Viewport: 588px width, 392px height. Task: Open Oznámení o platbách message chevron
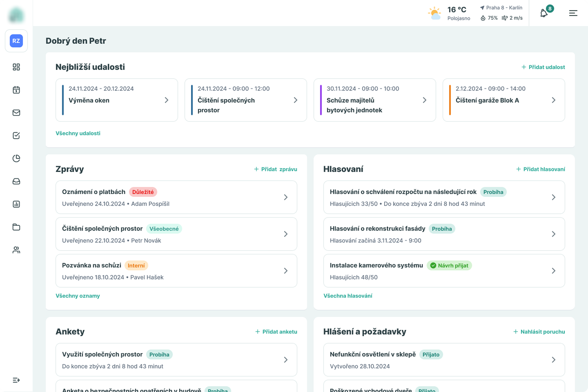(x=286, y=197)
